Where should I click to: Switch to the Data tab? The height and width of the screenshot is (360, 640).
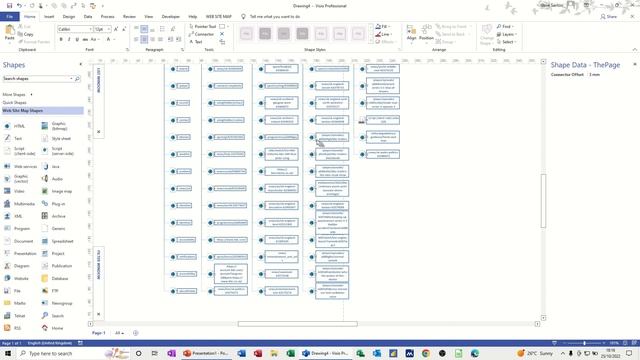click(x=88, y=17)
